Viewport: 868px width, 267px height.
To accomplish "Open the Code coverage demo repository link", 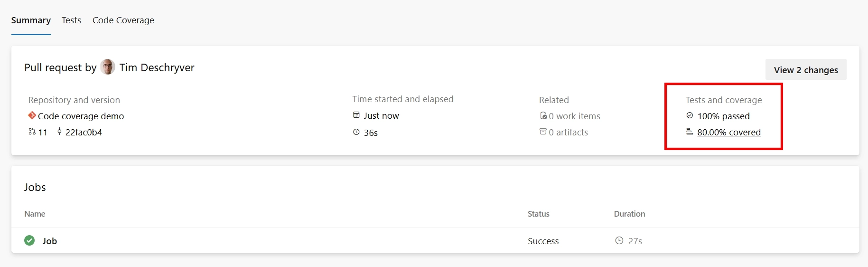I will coord(81,116).
